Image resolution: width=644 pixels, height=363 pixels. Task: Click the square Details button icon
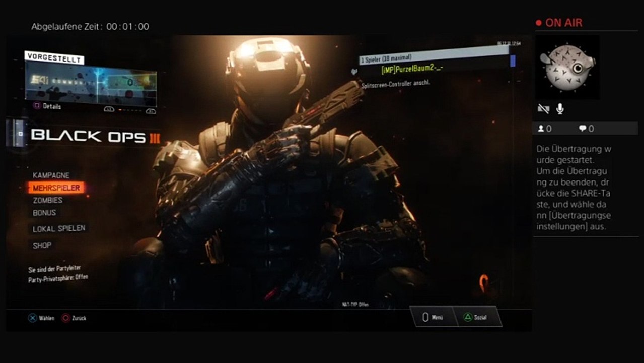(37, 106)
